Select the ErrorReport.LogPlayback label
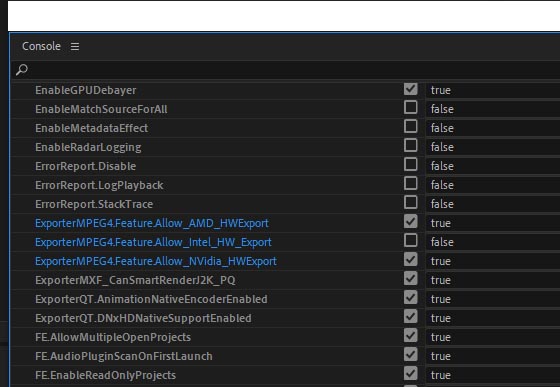The width and height of the screenshot is (560, 387). [x=99, y=185]
